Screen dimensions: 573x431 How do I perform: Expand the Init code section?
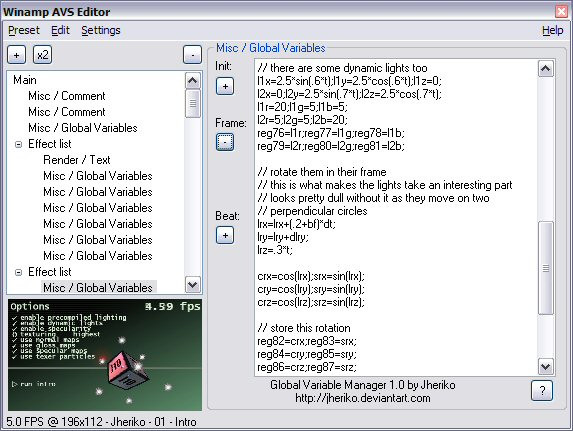coord(225,87)
